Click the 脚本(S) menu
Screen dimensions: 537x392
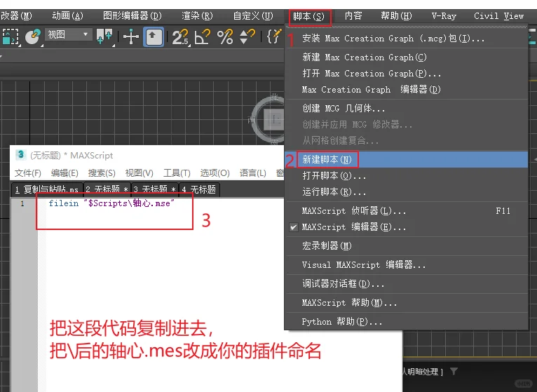pos(310,16)
